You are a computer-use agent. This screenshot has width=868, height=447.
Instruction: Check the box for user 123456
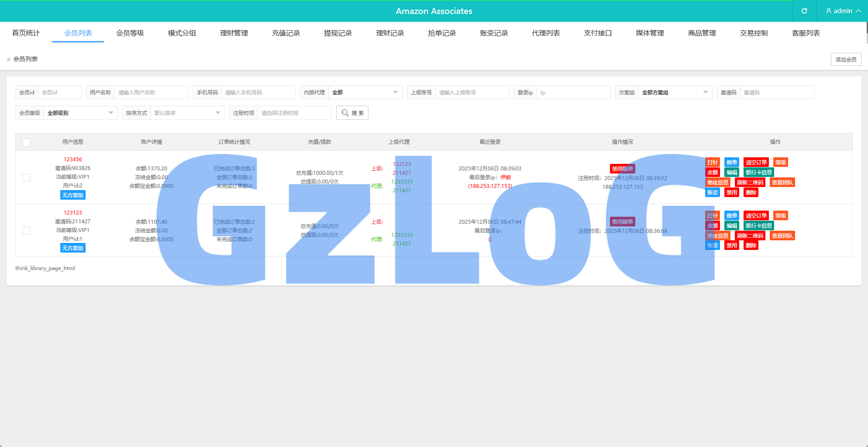(x=26, y=178)
